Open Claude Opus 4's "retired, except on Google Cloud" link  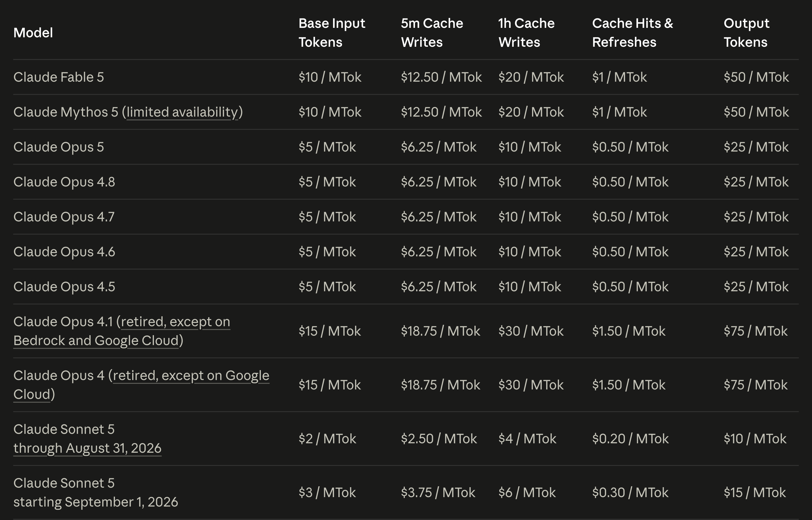tap(141, 385)
